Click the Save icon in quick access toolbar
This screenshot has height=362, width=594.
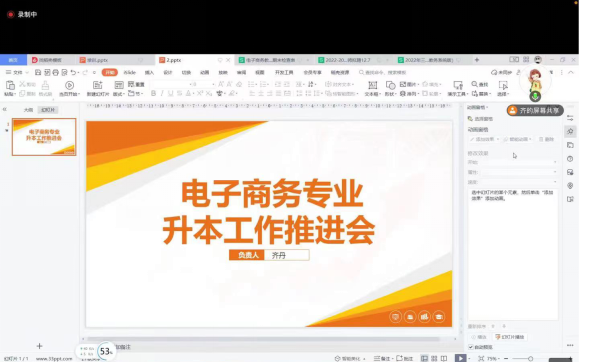point(38,72)
